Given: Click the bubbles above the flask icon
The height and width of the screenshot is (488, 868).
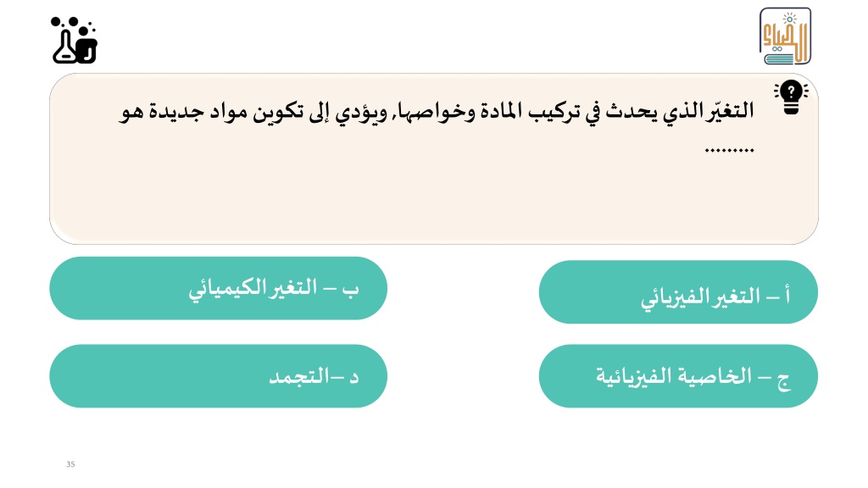Looking at the screenshot, I should (72, 23).
